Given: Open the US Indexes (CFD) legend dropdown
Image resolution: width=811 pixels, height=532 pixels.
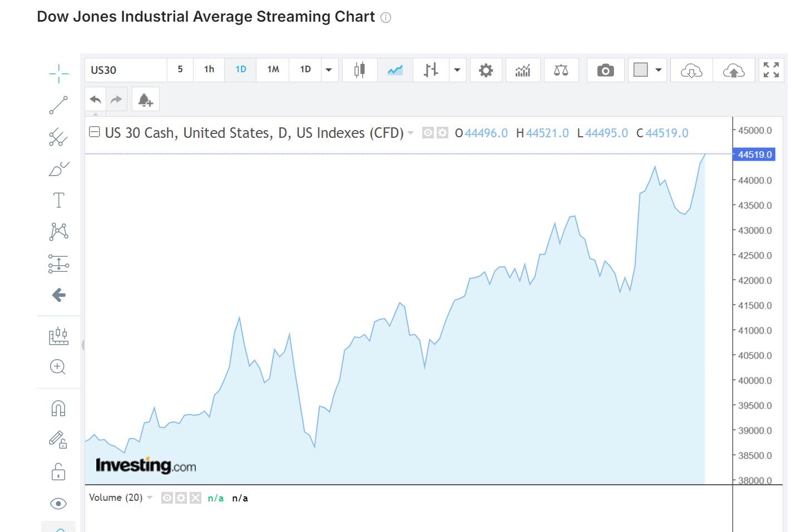Looking at the screenshot, I should click(411, 133).
